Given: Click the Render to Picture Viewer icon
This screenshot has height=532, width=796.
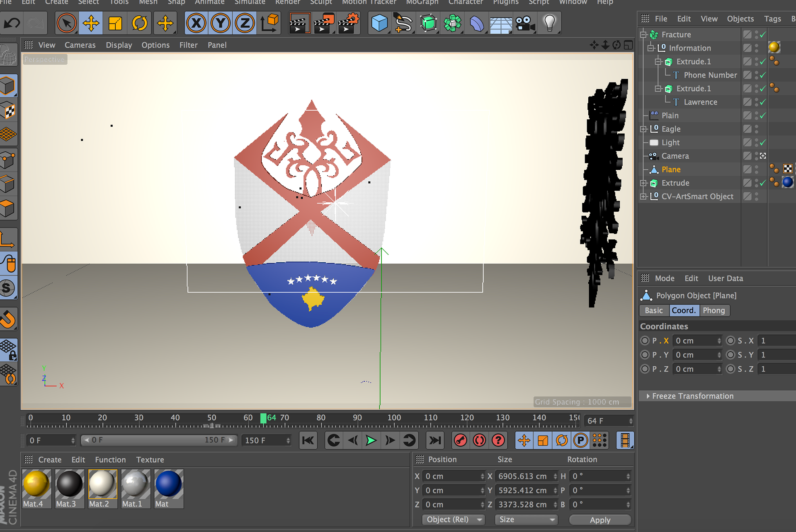Looking at the screenshot, I should pos(324,23).
